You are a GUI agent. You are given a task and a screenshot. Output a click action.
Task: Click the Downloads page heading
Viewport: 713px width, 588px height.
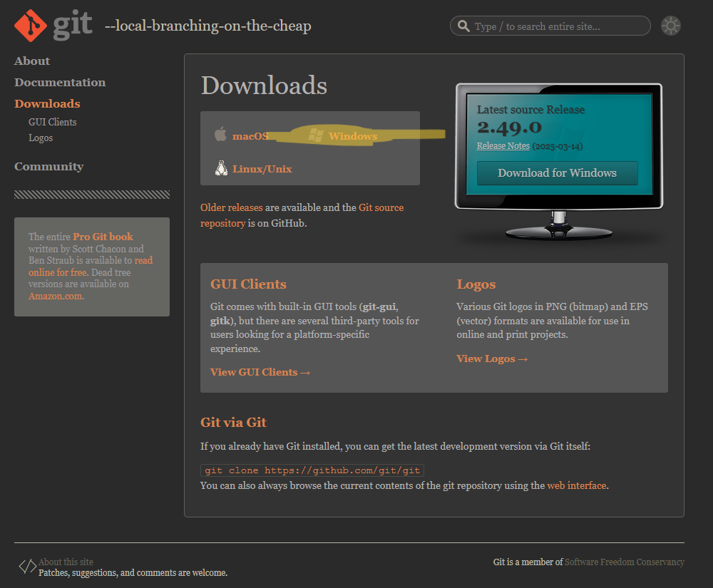[265, 86]
